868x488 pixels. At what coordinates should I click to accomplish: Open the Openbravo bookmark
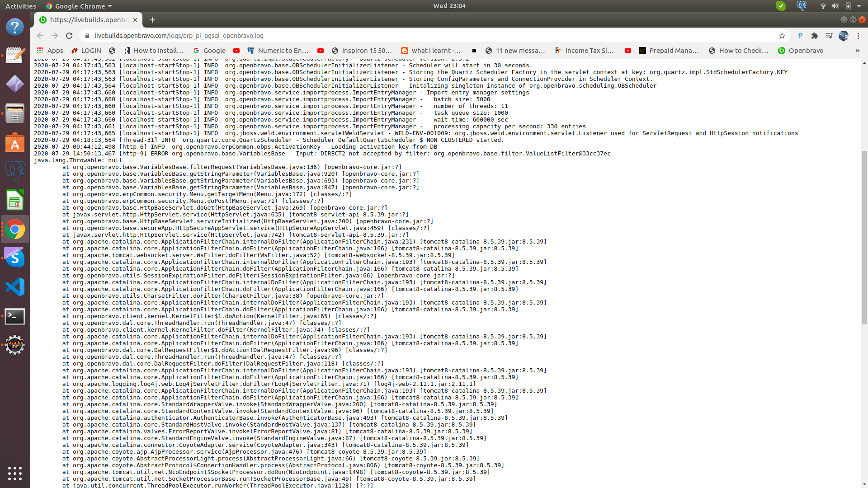coord(801,51)
